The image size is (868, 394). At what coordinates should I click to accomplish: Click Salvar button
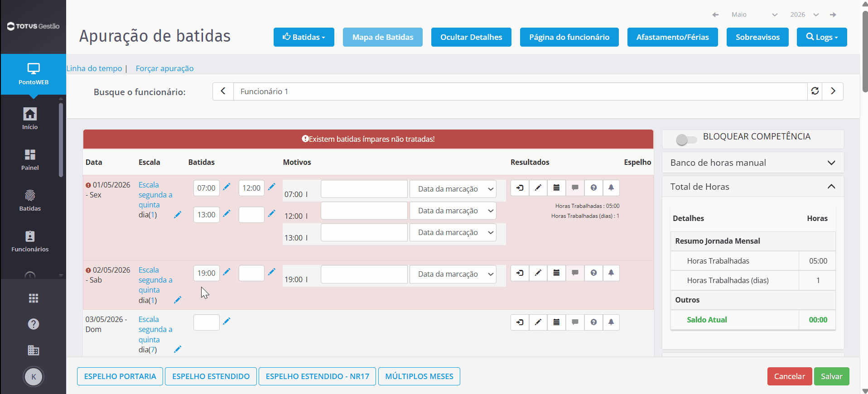[832, 376]
